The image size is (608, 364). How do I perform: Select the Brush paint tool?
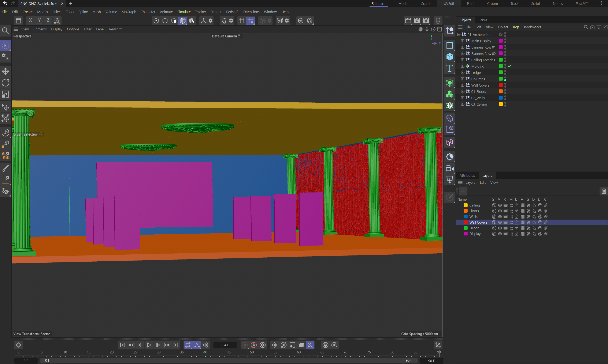click(x=5, y=168)
